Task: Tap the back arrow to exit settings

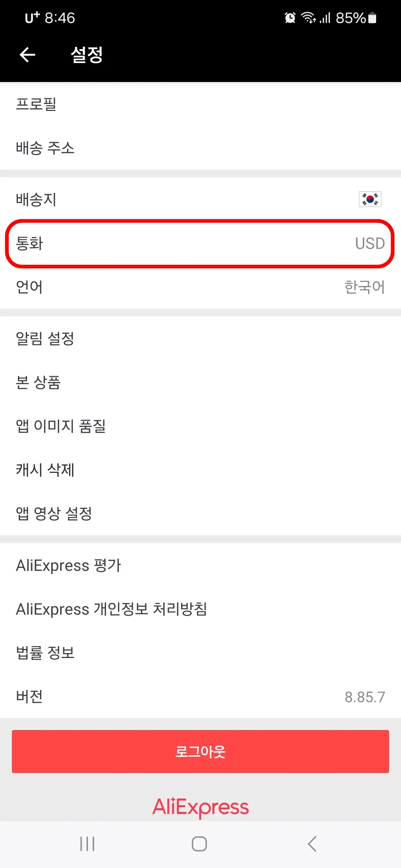Action: pos(27,55)
